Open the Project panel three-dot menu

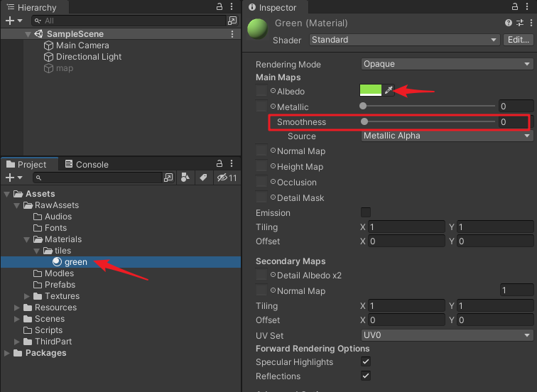(x=232, y=163)
